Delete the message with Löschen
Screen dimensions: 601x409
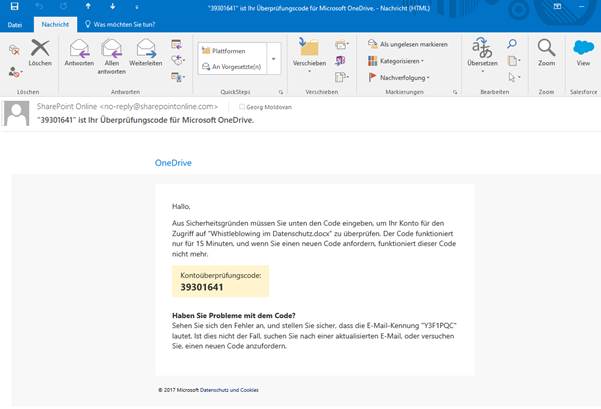40,53
